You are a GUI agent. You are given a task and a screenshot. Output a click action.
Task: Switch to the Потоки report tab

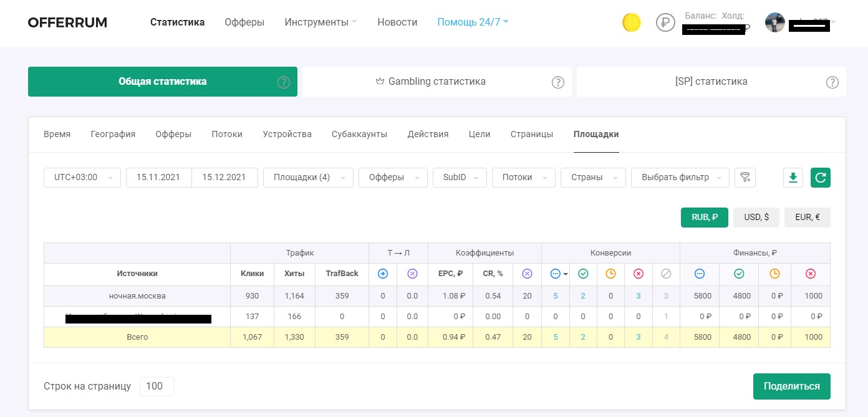[227, 134]
